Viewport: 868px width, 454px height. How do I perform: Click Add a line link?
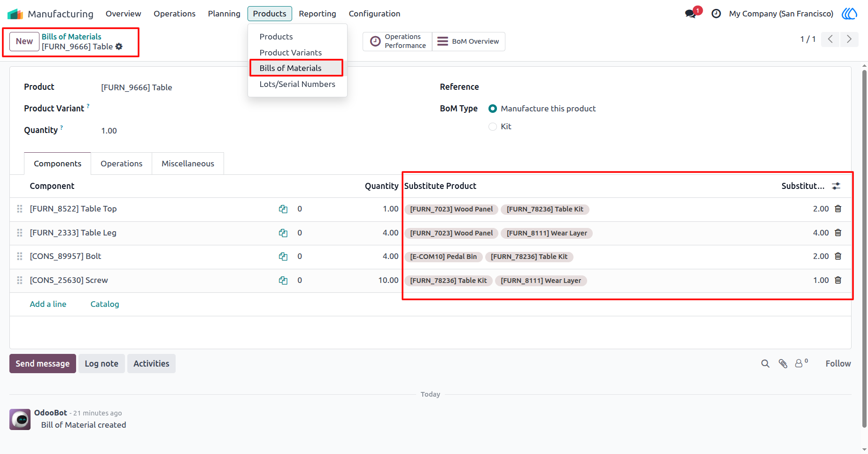[48, 304]
